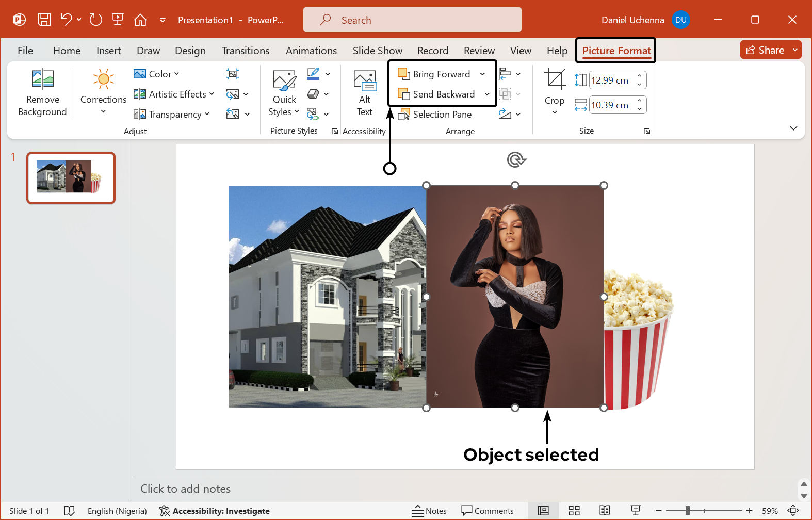The image size is (812, 520).
Task: Click the Undo arrow icon
Action: click(x=66, y=20)
